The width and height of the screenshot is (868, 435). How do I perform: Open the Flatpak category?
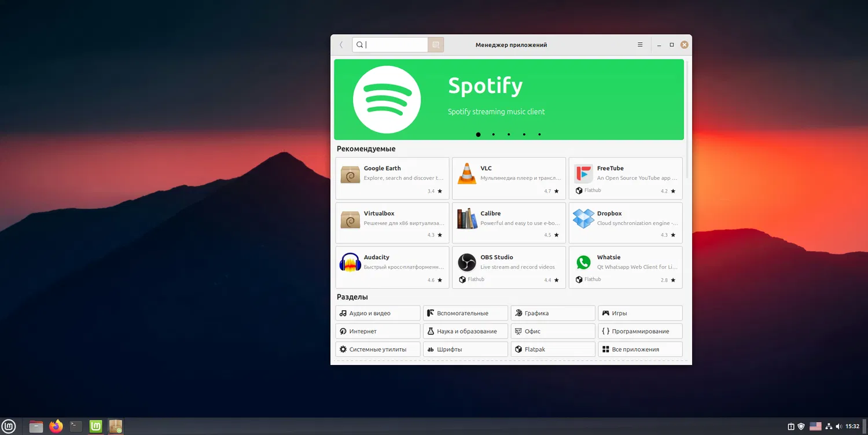[553, 349]
